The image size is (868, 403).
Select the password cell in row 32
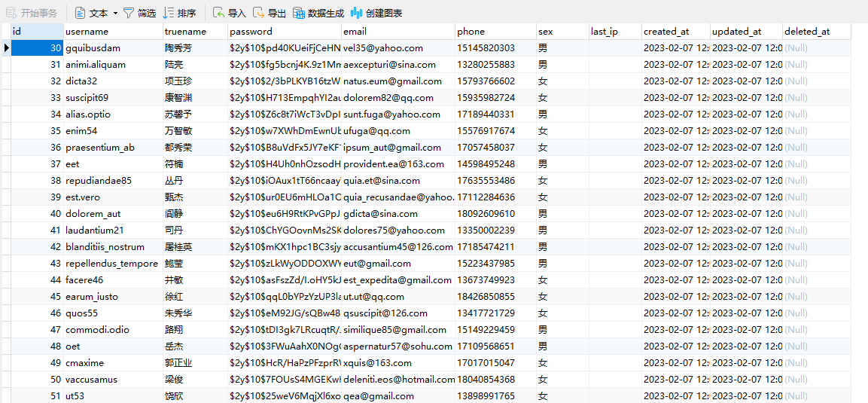click(x=285, y=81)
